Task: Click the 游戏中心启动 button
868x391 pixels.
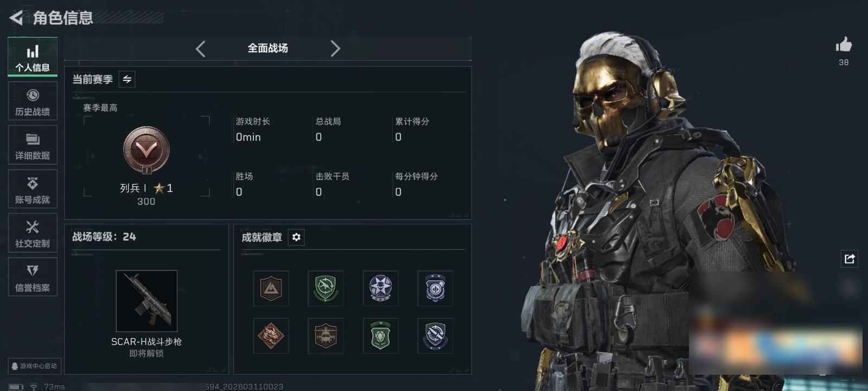Action: pyautogui.click(x=34, y=366)
